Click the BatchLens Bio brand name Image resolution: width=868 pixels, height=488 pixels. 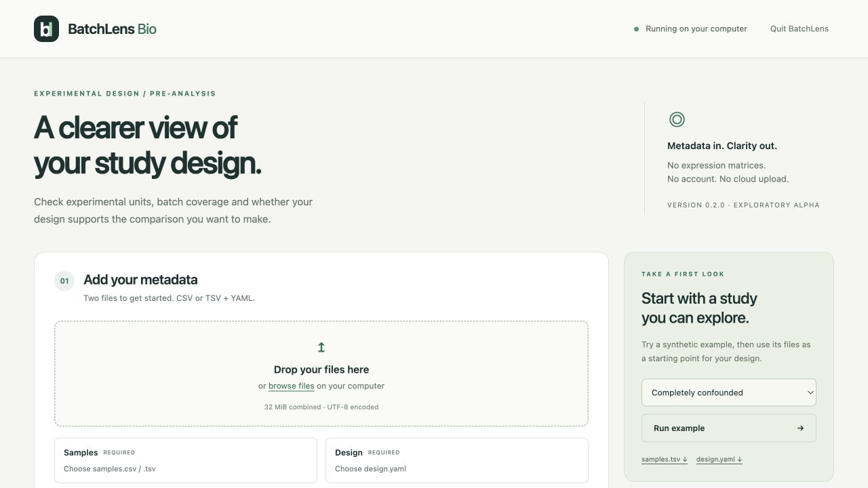pyautogui.click(x=112, y=29)
